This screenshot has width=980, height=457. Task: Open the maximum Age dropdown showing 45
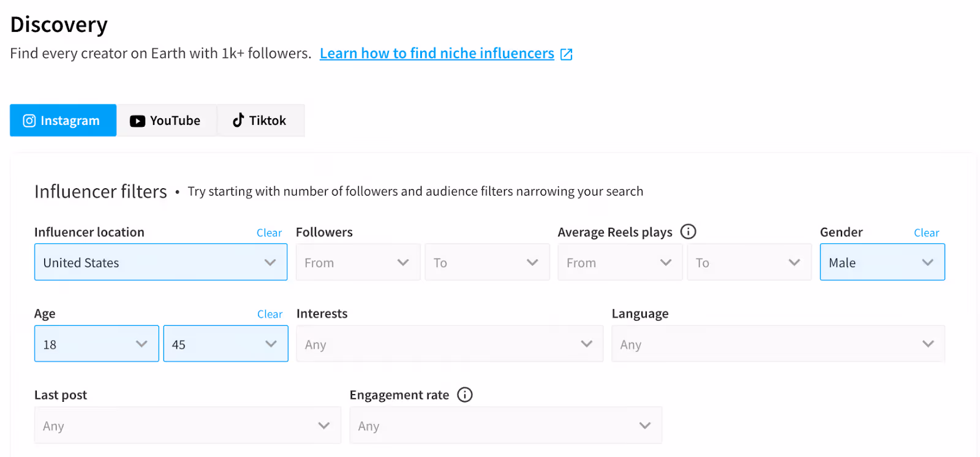(x=225, y=344)
